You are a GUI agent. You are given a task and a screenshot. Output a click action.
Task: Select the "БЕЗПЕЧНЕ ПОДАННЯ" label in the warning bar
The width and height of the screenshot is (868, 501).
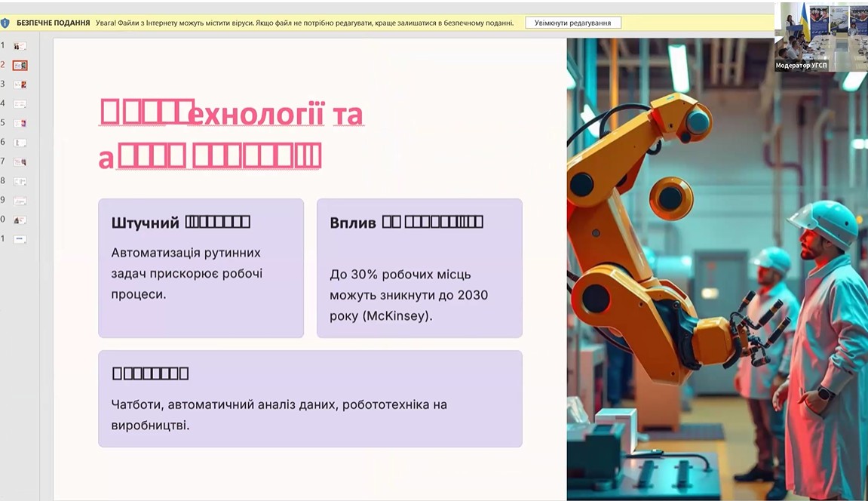[53, 23]
